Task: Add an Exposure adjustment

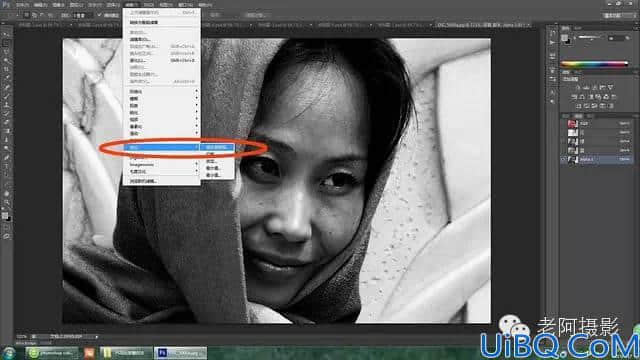Action: pos(602,87)
